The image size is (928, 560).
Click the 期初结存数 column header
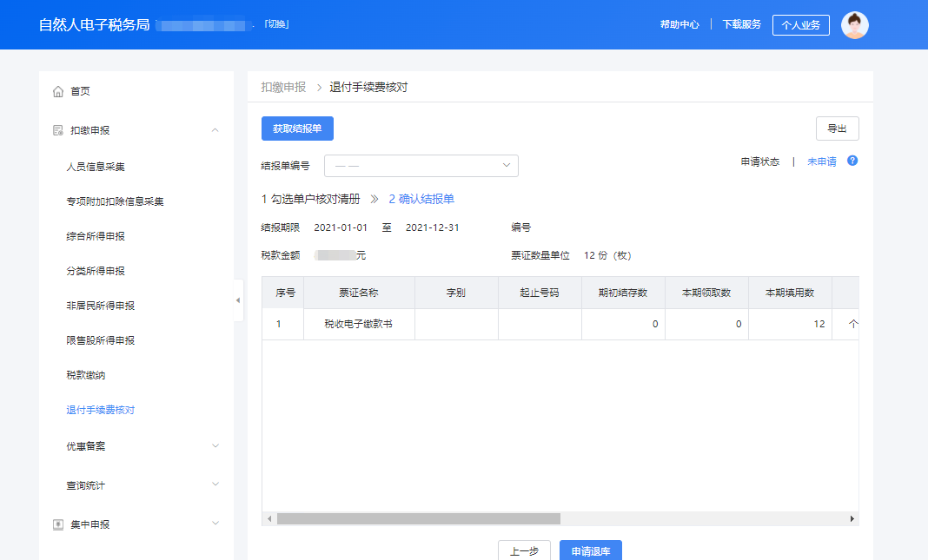coord(623,293)
